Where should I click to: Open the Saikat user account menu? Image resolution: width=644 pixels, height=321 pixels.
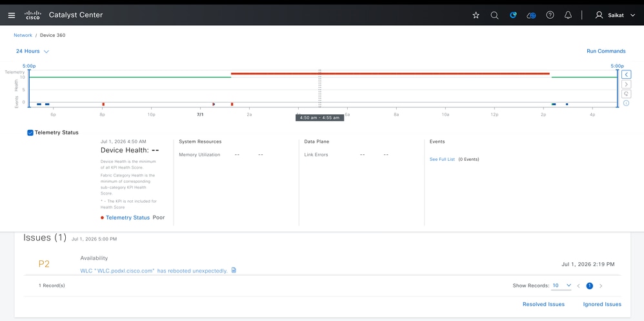tap(615, 16)
